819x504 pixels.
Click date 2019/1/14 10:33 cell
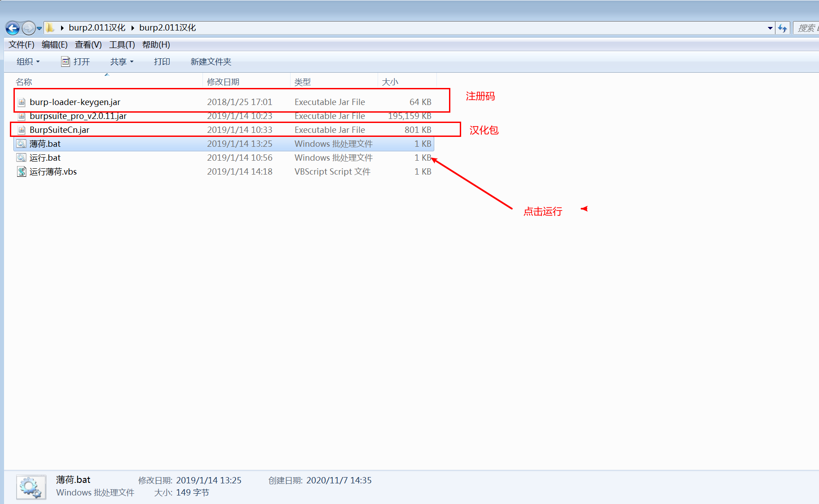pos(239,130)
